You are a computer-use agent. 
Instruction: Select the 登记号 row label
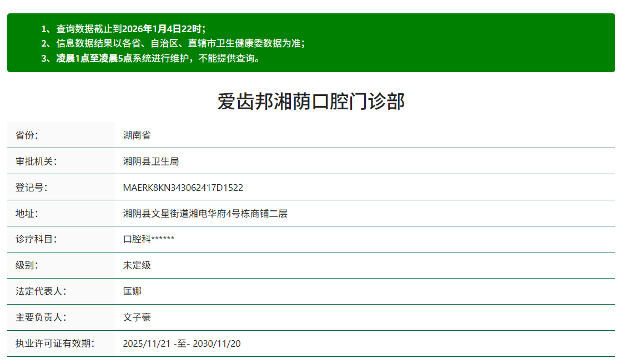click(x=31, y=188)
